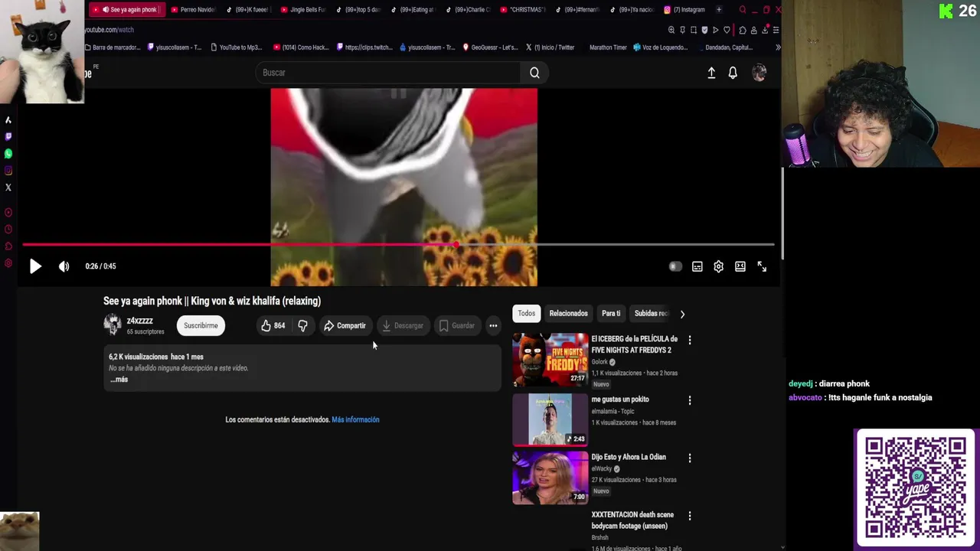
Task: Open the tab search magnifier in title bar
Action: tap(743, 10)
